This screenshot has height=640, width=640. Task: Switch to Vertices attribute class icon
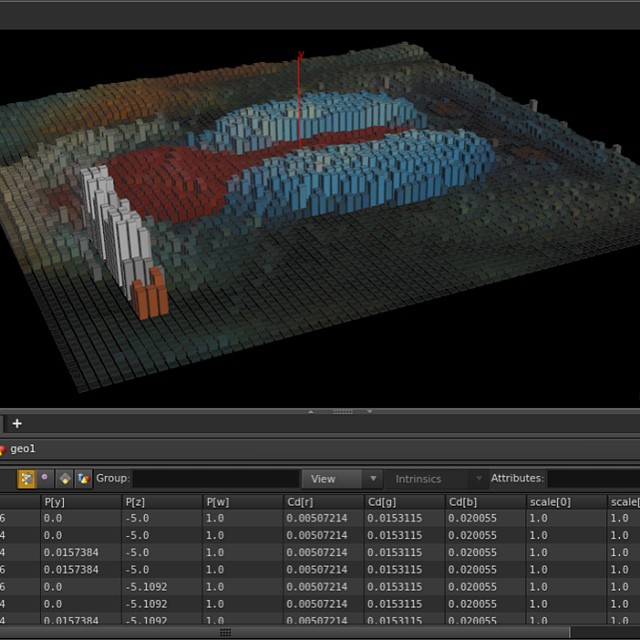pyautogui.click(x=45, y=479)
